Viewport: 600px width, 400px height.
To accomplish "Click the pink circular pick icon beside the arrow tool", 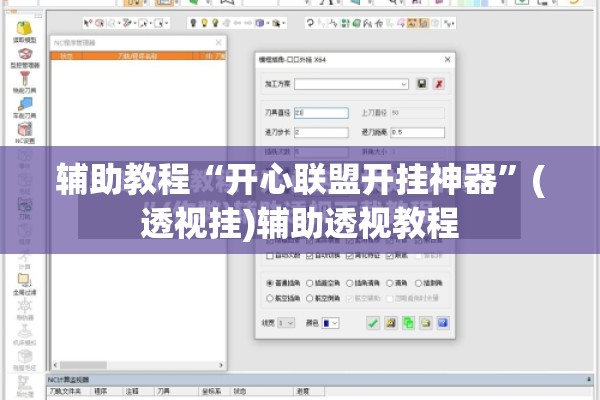I will (100, 23).
